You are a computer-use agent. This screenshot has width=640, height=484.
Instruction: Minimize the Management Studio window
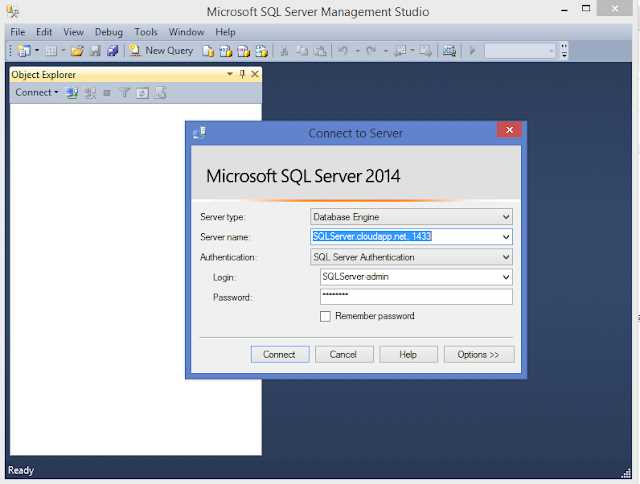[x=564, y=10]
